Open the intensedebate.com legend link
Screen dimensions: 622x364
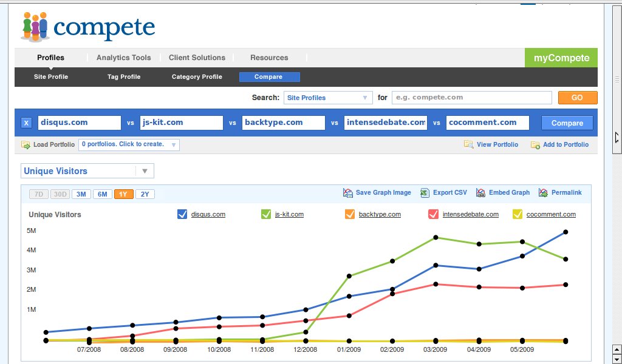(x=471, y=215)
